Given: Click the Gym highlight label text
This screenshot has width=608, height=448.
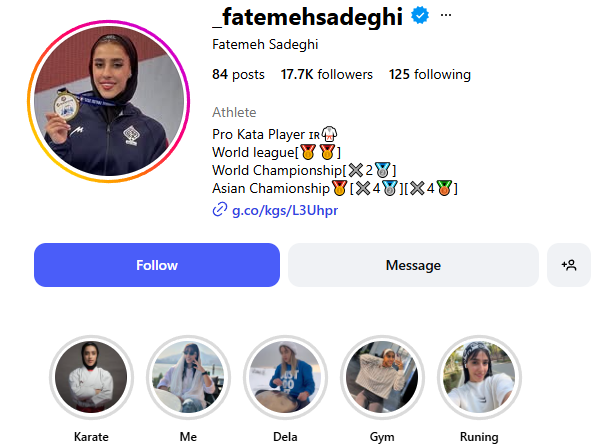Looking at the screenshot, I should point(382,437).
